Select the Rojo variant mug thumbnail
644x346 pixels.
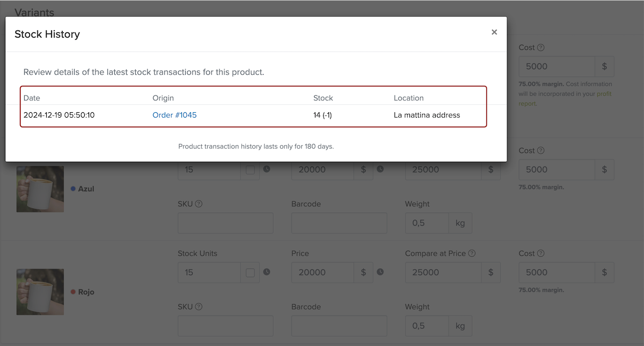[40, 292]
